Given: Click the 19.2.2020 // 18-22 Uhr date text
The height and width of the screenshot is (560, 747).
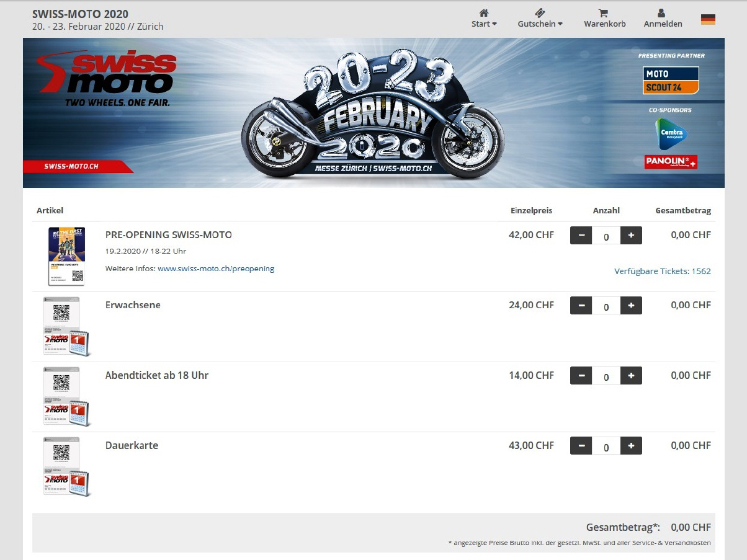Looking at the screenshot, I should 146,251.
